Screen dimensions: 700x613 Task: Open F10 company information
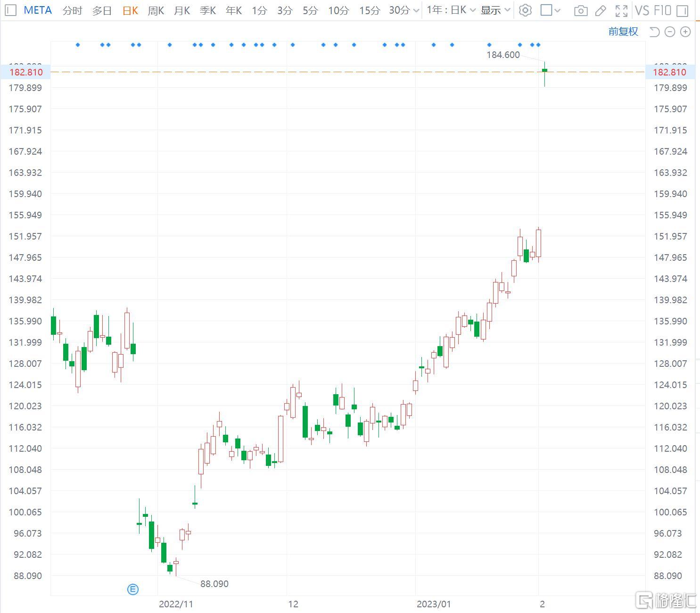tap(662, 10)
